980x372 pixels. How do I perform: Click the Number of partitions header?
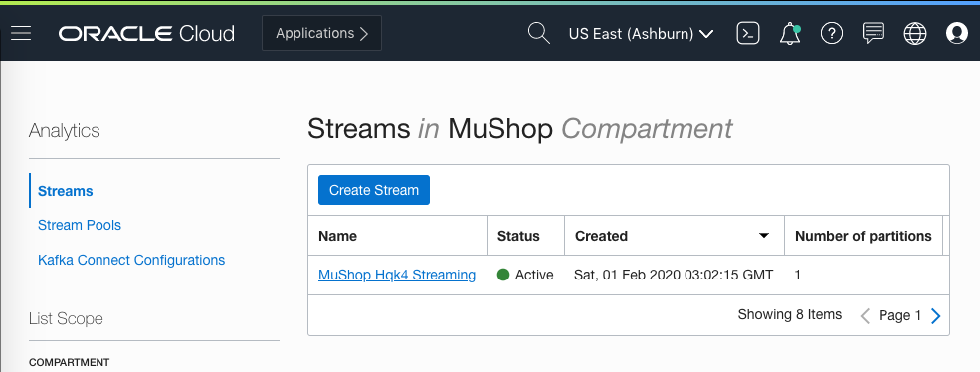click(x=864, y=236)
